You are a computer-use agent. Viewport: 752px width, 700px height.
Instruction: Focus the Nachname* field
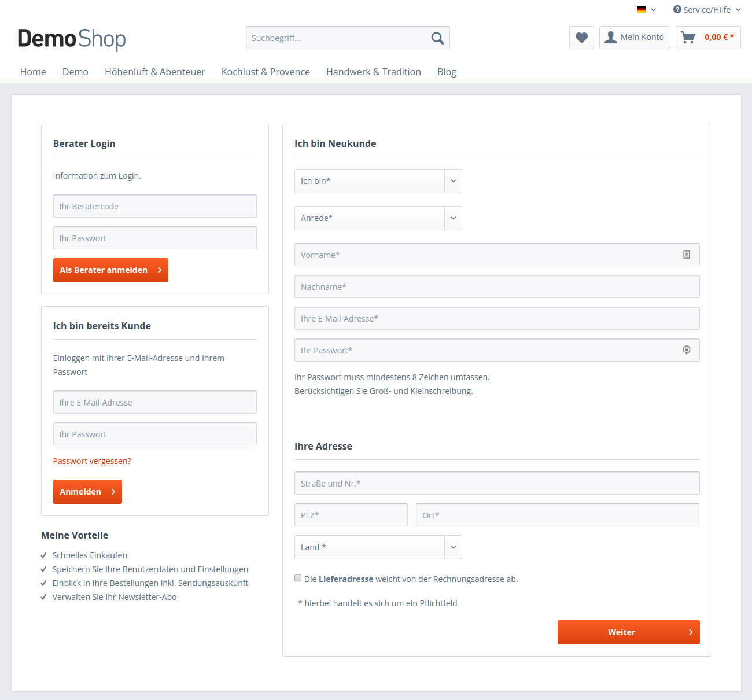497,286
